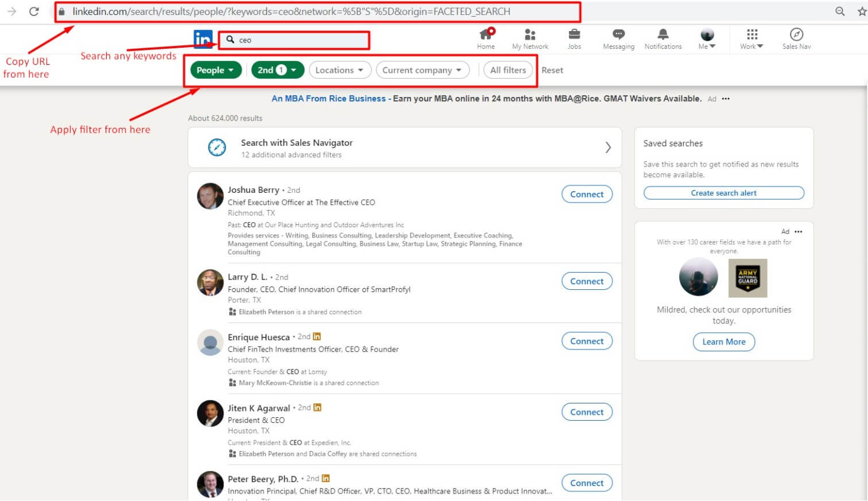Open Peter Beery, Ph.D. name link
This screenshot has width=868, height=501.
(x=263, y=479)
